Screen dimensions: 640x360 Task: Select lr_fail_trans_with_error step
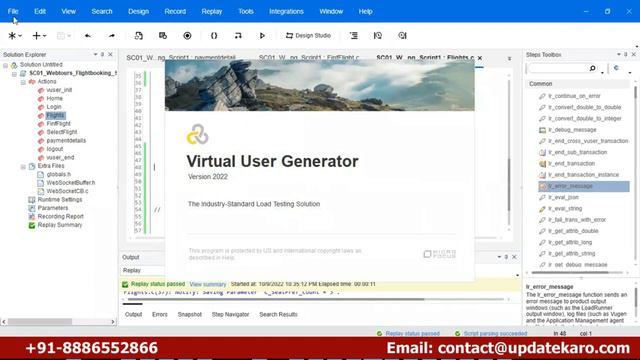[577, 220]
